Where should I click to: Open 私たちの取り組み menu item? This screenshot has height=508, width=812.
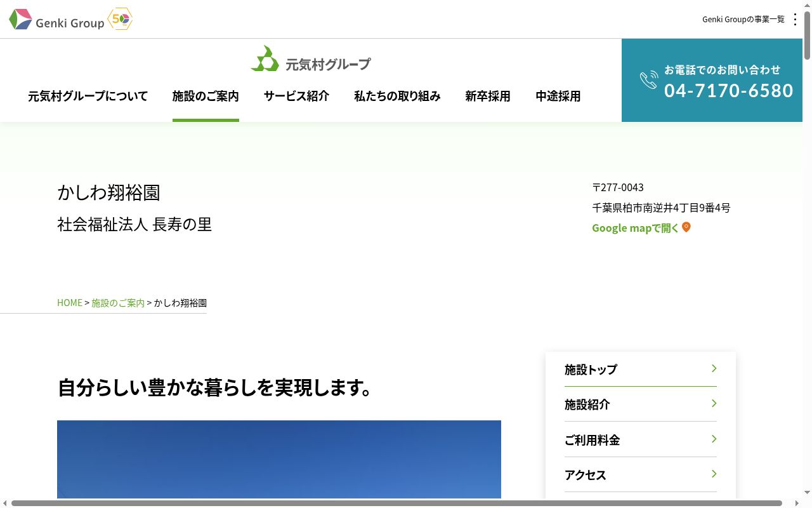coord(397,96)
